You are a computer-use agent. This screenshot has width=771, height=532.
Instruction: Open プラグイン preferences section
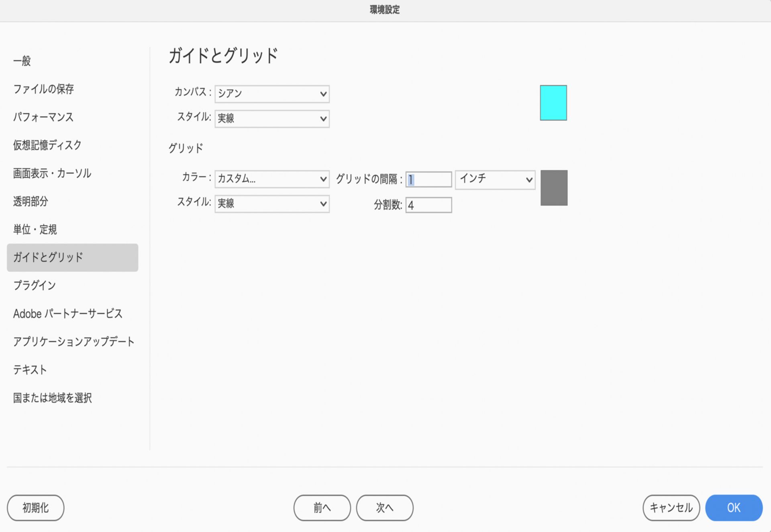[35, 285]
